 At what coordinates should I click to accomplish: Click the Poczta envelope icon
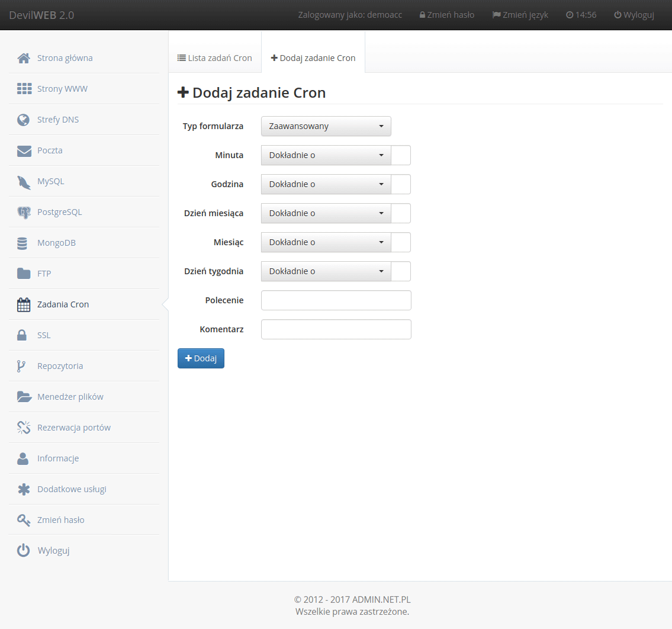[24, 150]
